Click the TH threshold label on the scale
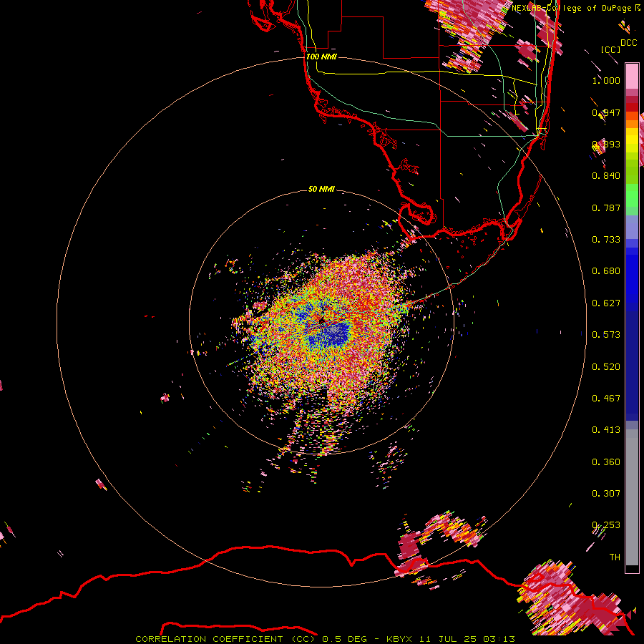Image resolution: width=644 pixels, height=644 pixels. point(615,557)
